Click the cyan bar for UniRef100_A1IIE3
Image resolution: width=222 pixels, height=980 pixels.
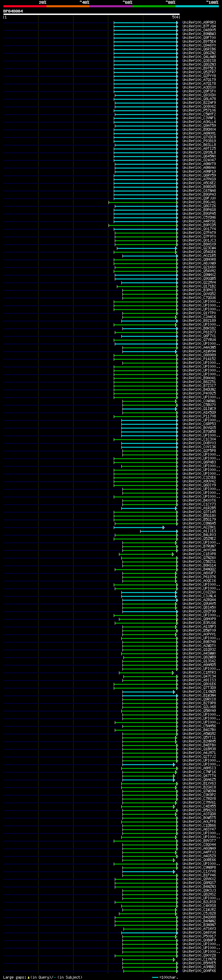pos(159,531)
